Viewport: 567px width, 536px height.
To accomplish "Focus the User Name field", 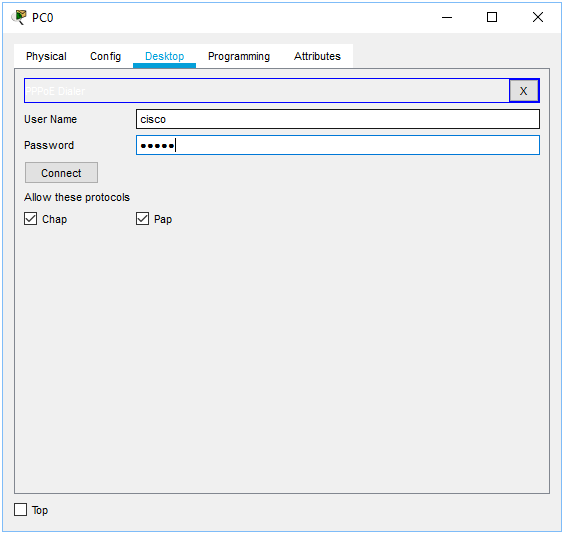I will [338, 119].
